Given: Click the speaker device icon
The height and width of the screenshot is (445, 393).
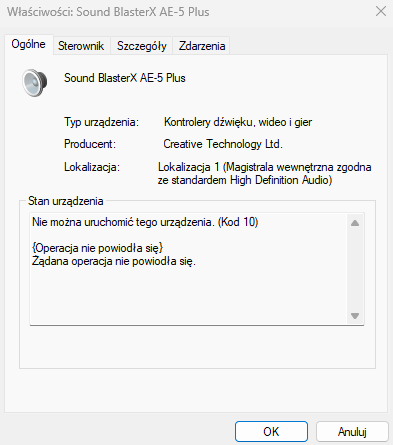Looking at the screenshot, I should pyautogui.click(x=34, y=83).
